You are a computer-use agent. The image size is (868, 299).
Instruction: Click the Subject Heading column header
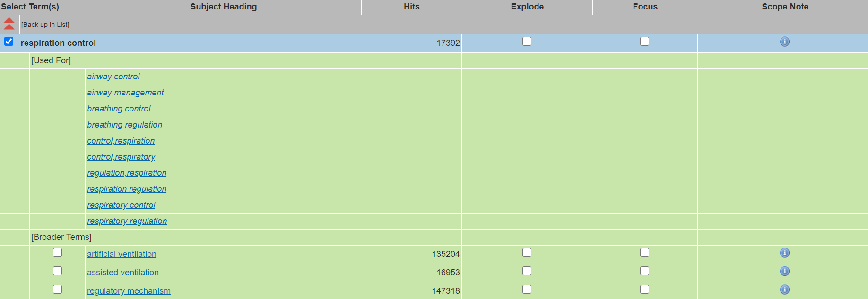coord(224,7)
